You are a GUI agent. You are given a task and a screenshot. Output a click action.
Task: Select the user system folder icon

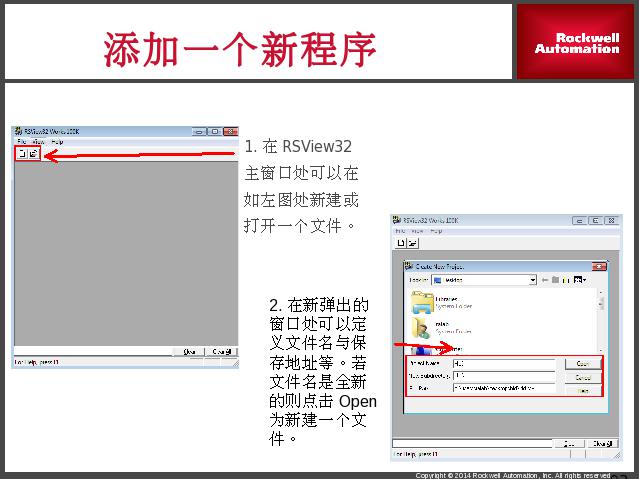tap(422, 328)
